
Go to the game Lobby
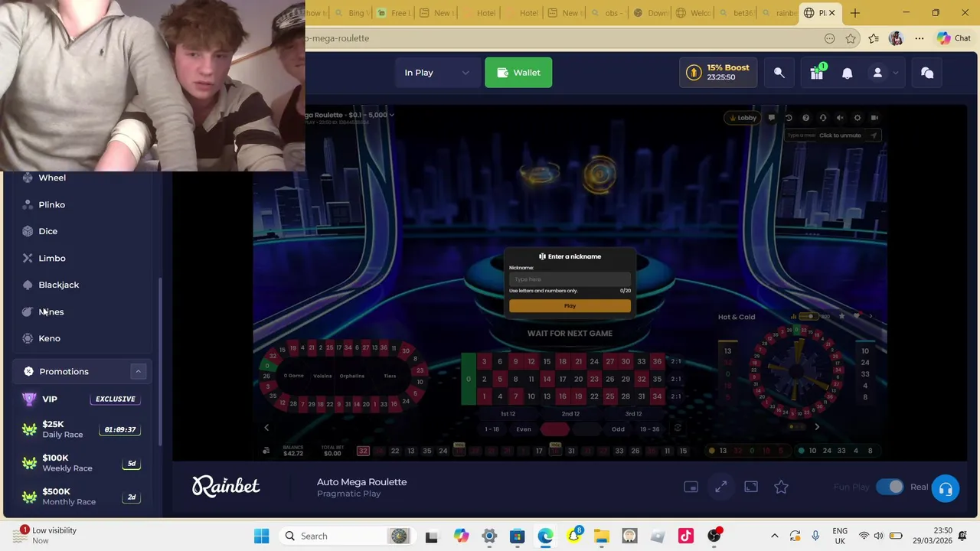pyautogui.click(x=742, y=118)
